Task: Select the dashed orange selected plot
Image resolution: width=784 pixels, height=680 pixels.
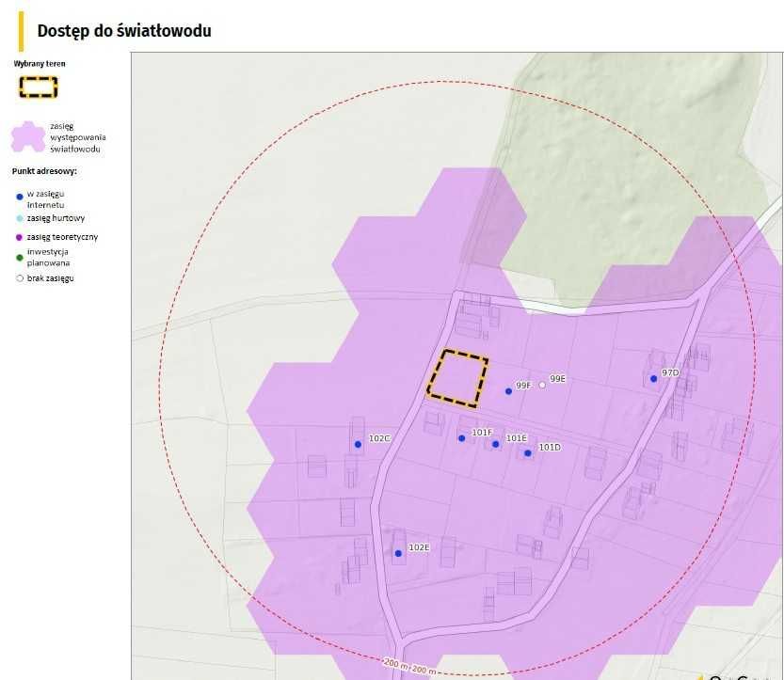Action: pyautogui.click(x=457, y=378)
